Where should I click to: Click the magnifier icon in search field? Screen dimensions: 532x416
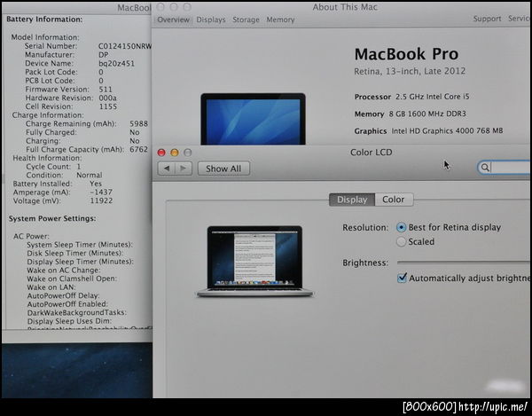click(485, 168)
